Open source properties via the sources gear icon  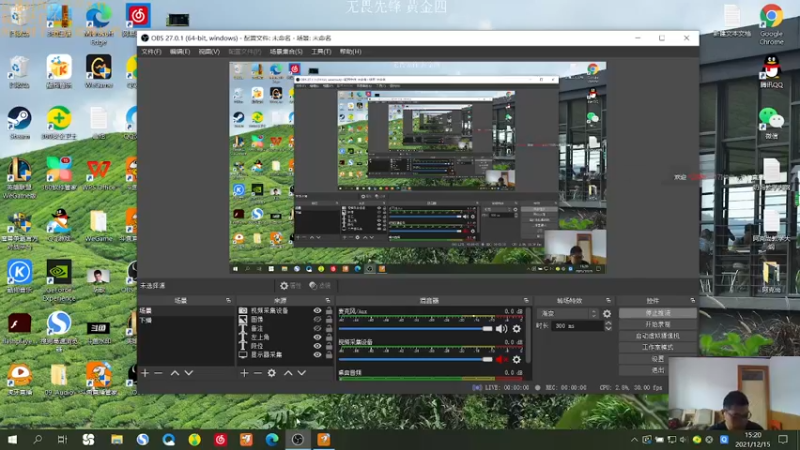(x=272, y=373)
